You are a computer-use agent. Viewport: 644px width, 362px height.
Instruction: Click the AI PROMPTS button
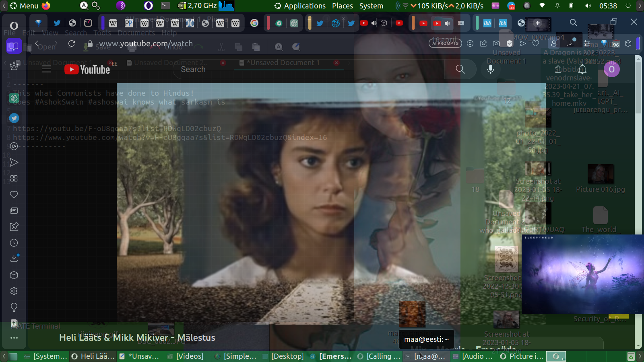(x=445, y=43)
